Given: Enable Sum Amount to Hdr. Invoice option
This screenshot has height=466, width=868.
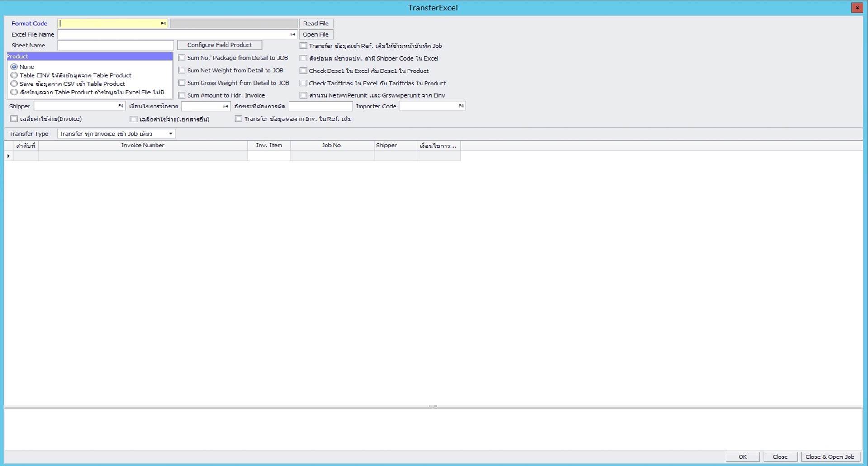Looking at the screenshot, I should point(182,95).
